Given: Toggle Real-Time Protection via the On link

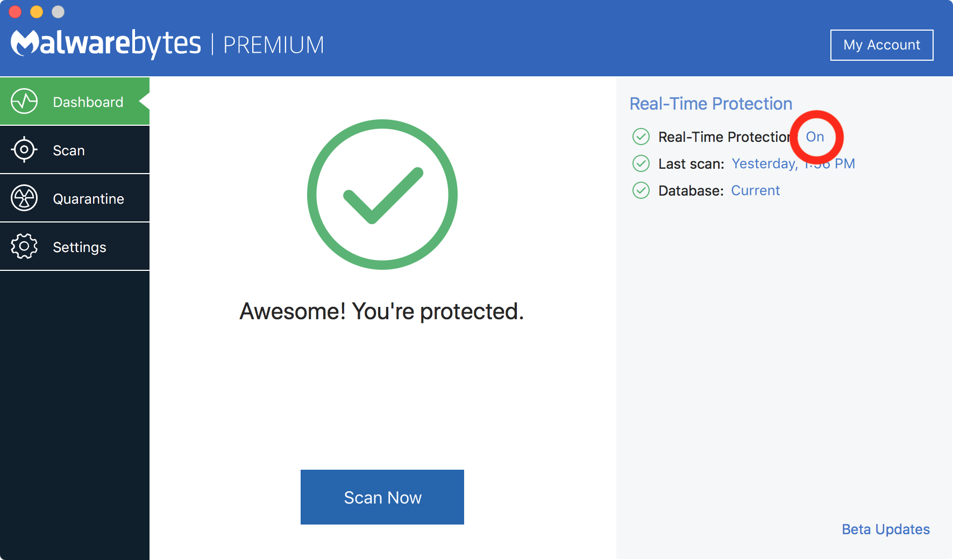Looking at the screenshot, I should pyautogui.click(x=815, y=137).
